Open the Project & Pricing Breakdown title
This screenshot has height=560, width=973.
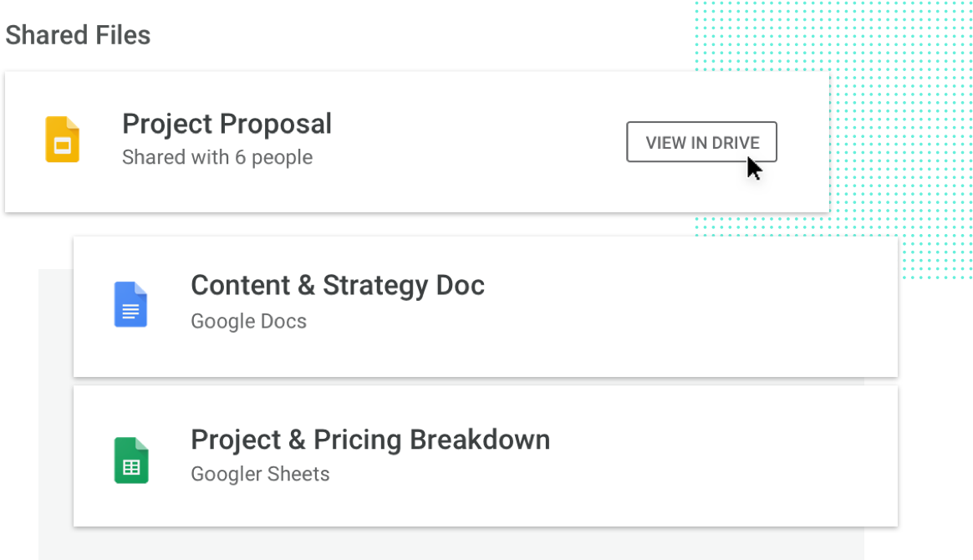point(370,440)
